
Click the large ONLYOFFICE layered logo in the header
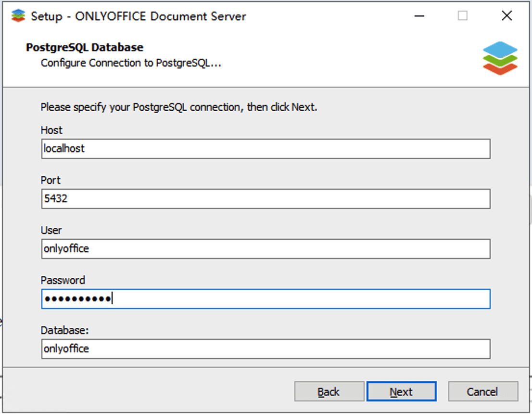[500, 58]
